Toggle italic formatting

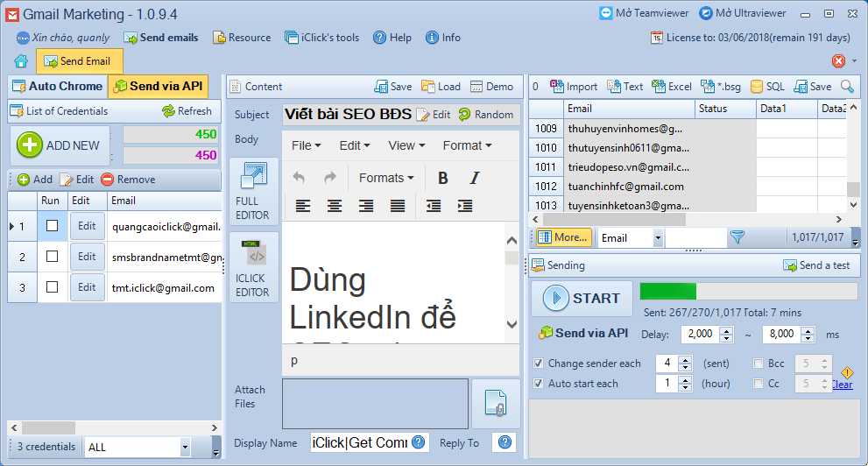pyautogui.click(x=475, y=178)
